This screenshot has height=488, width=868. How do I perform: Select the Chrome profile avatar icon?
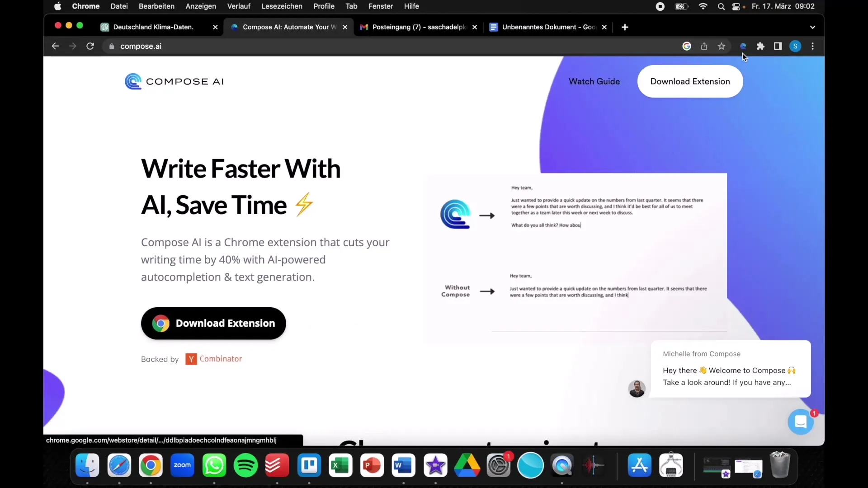796,46
